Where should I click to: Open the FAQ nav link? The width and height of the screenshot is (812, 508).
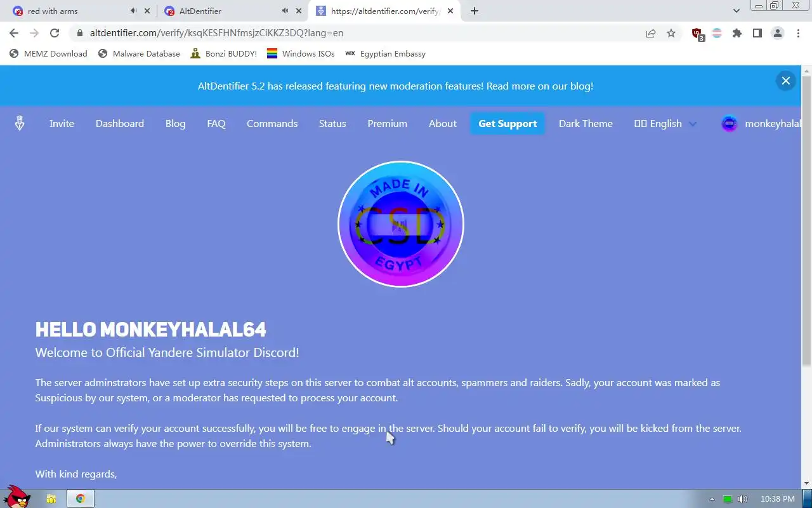tap(216, 124)
